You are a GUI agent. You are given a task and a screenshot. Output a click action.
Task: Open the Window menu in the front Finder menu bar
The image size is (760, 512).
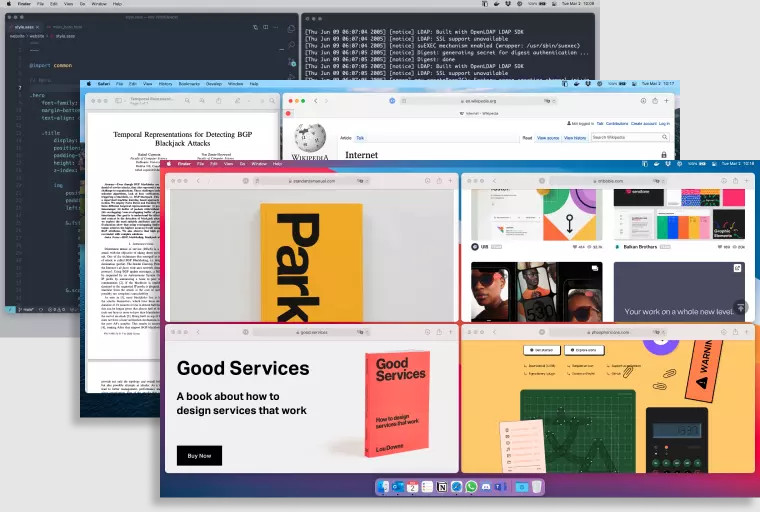pyautogui.click(x=259, y=164)
